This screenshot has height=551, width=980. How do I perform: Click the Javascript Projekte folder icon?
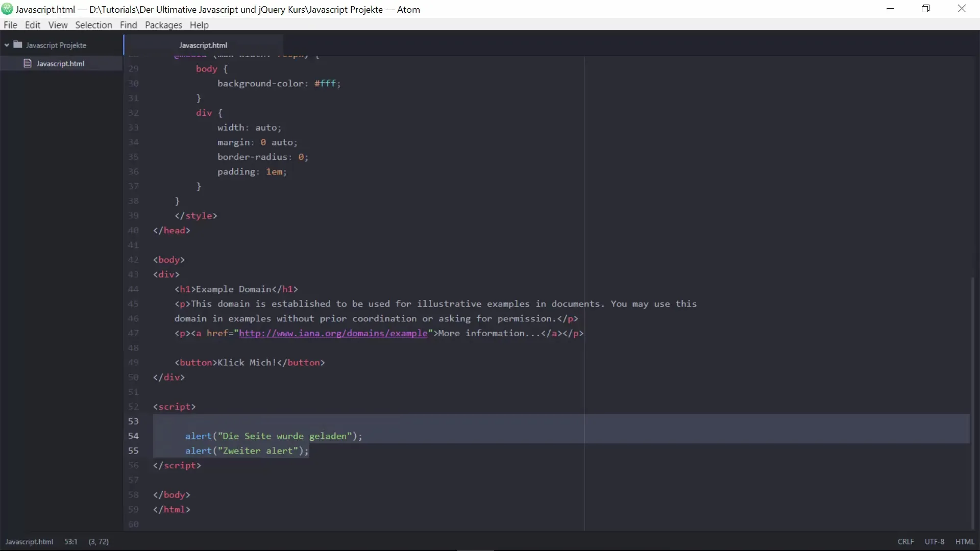(x=18, y=45)
